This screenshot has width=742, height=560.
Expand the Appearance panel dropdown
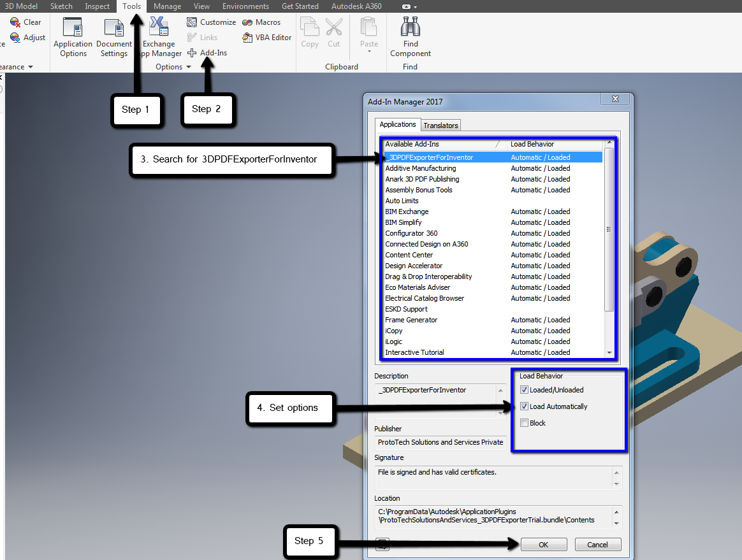click(x=31, y=67)
